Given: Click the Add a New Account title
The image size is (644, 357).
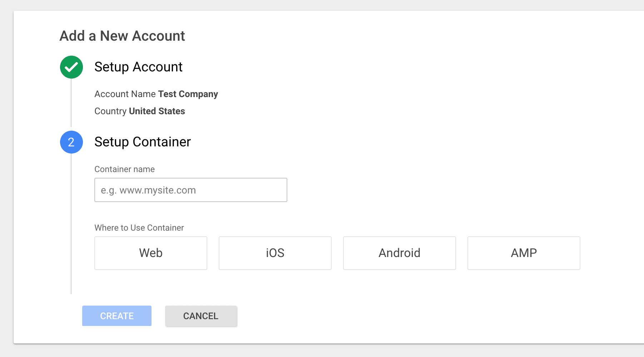Looking at the screenshot, I should pyautogui.click(x=122, y=36).
